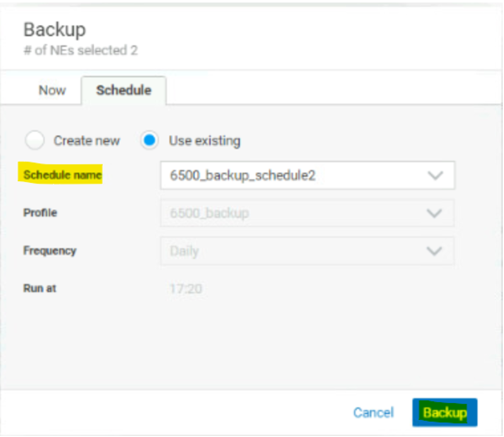Cancel the backup dialog
Viewport: 504px width, 437px height.
(x=373, y=412)
